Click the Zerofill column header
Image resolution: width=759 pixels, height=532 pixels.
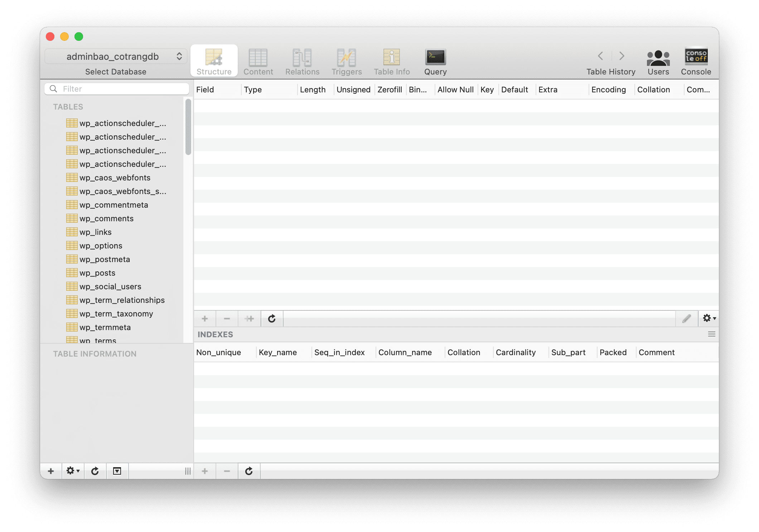390,90
